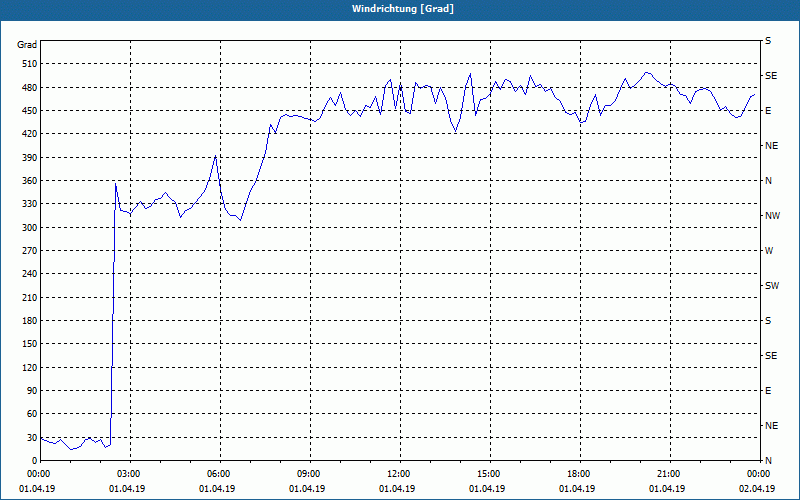Viewport: 800px width, 500px height.
Task: Pick the 390 axis label
Action: [x=30, y=158]
